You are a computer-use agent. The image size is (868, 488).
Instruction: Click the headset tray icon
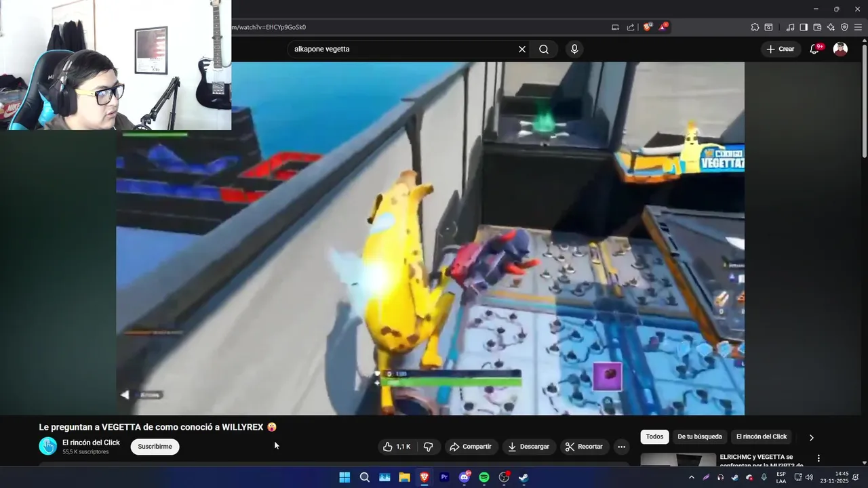pos(720,477)
